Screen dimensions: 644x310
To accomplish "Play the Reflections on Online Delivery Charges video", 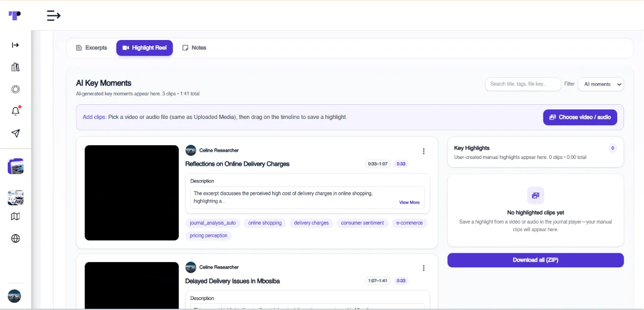I will [x=131, y=193].
